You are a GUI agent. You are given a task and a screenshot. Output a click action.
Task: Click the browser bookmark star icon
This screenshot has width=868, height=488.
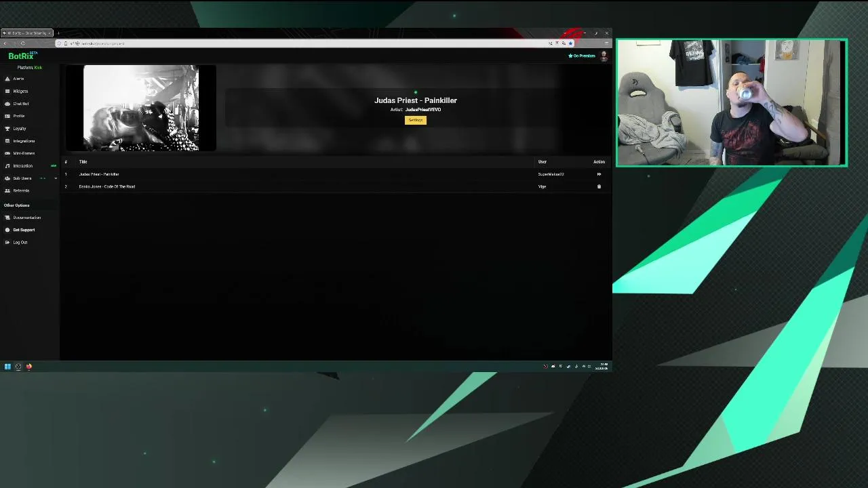coord(570,43)
